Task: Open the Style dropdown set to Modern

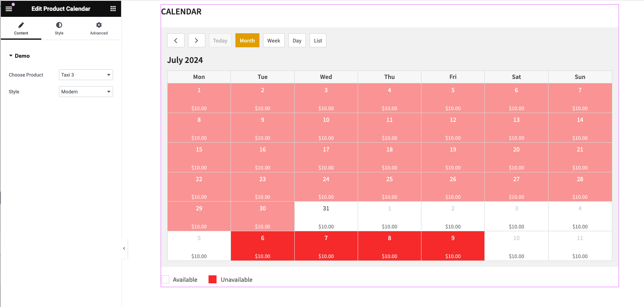Action: 86,92
